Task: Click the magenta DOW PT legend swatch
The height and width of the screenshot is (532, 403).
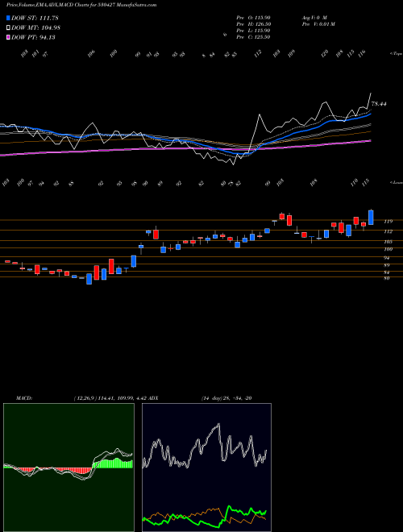Action: click(8, 37)
